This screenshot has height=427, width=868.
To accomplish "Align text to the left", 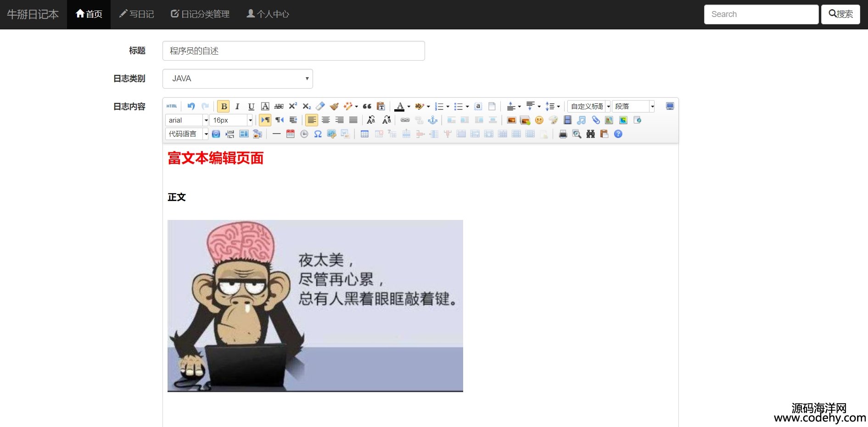I will pos(312,120).
